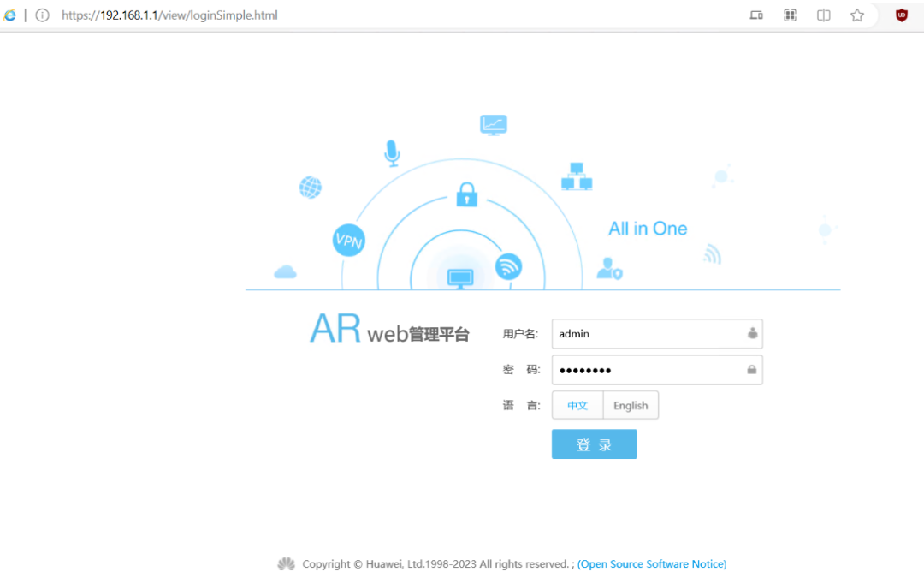
Task: Click the Huawei logo in footer
Action: click(x=287, y=563)
